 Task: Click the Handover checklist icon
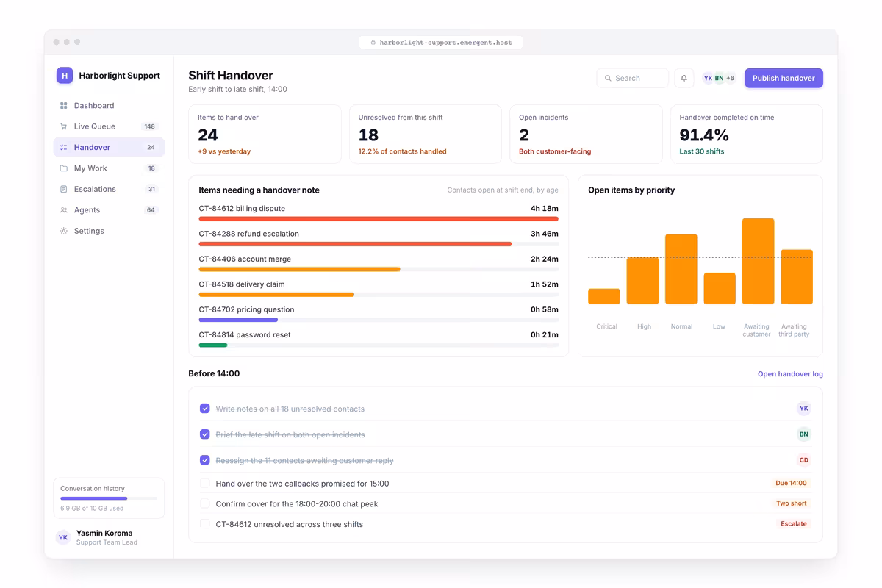pos(64,148)
